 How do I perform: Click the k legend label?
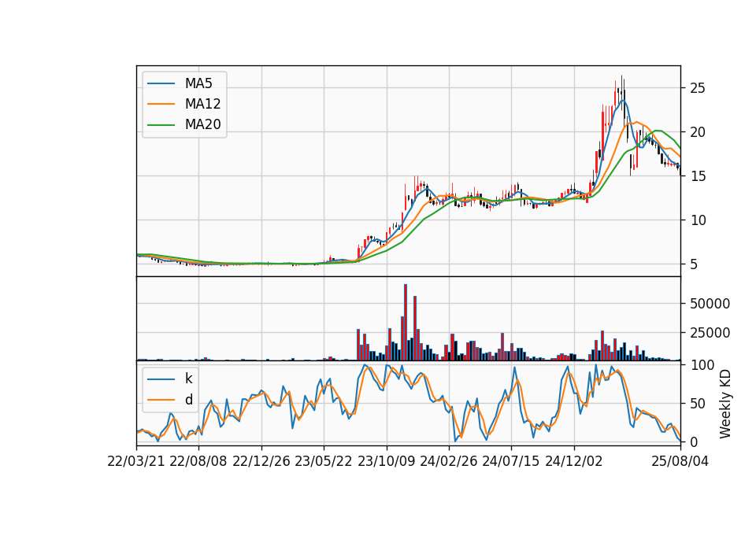pyautogui.click(x=188, y=379)
